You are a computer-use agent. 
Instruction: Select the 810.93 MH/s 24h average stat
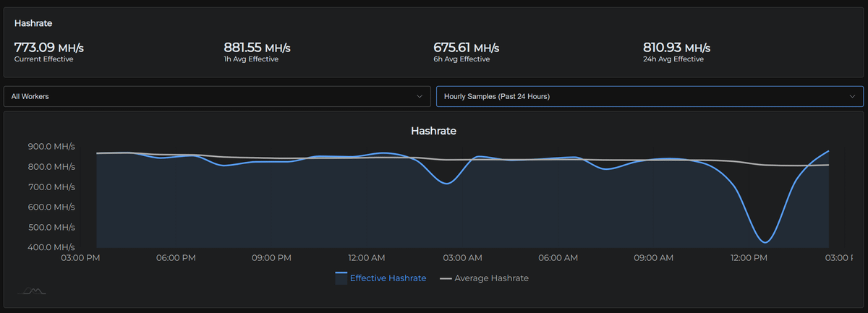point(676,48)
